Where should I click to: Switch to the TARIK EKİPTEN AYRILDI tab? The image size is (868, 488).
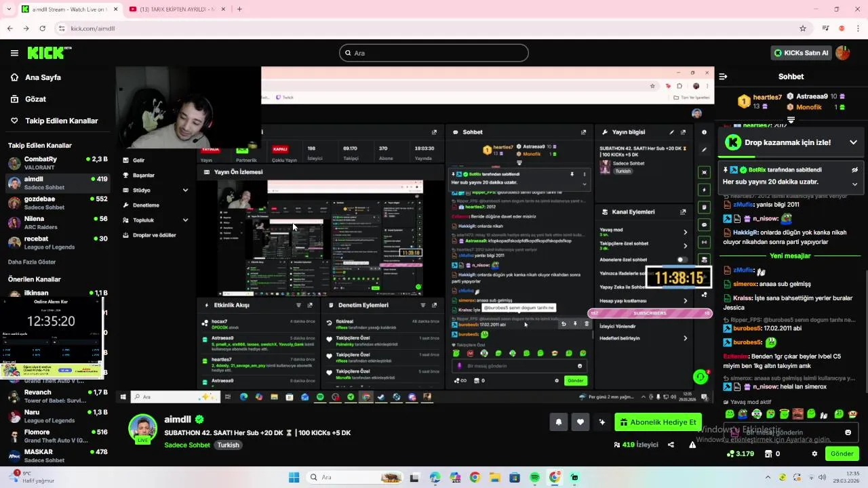[176, 9]
